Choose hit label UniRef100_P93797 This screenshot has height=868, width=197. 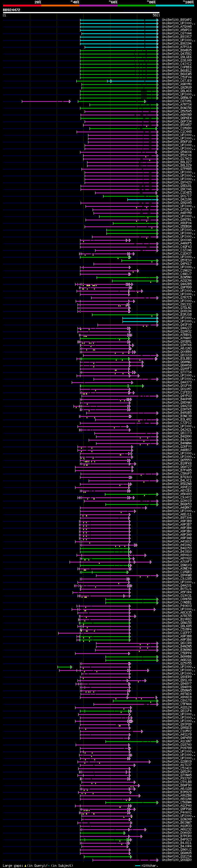click(177, 778)
